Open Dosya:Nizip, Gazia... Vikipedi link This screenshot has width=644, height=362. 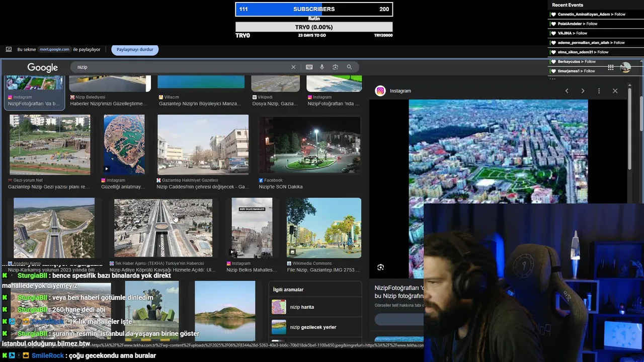pos(275,104)
